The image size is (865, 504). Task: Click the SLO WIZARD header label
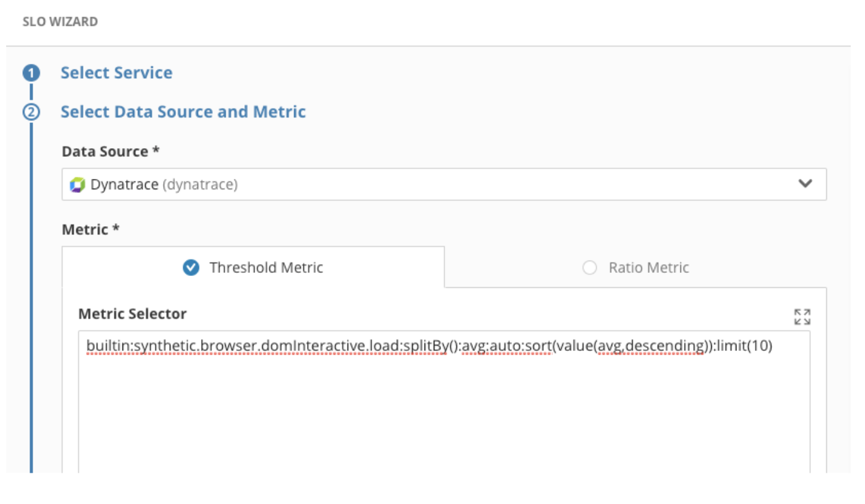pyautogui.click(x=60, y=22)
